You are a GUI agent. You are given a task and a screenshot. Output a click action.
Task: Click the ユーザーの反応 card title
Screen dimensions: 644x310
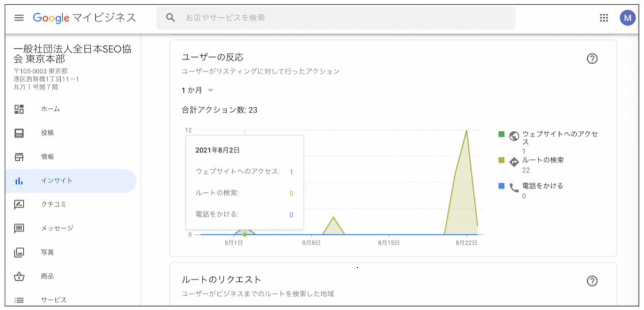[213, 57]
